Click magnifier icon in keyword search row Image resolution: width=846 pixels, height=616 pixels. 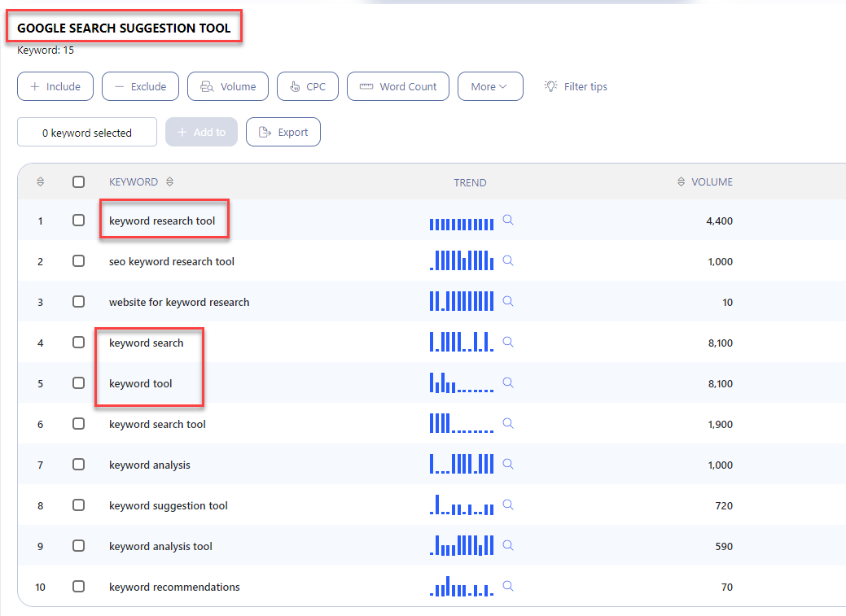[508, 342]
